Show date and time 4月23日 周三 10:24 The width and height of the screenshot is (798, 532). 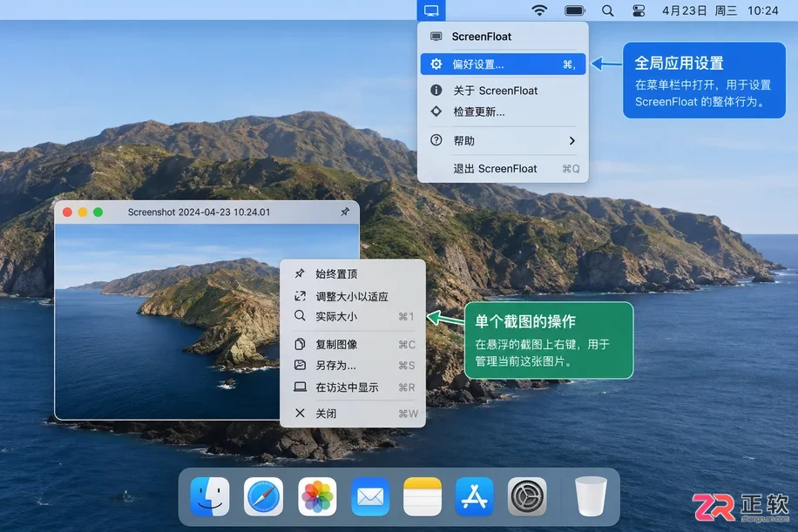(x=720, y=10)
